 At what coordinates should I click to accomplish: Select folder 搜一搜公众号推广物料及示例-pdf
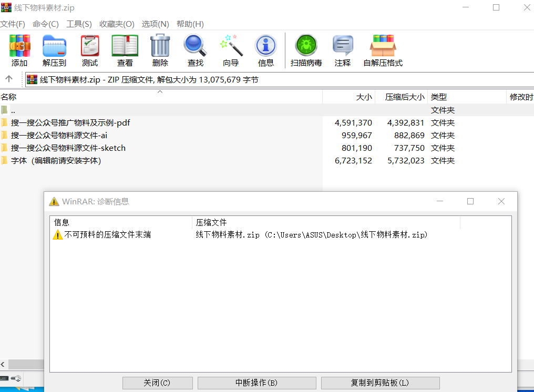click(70, 122)
